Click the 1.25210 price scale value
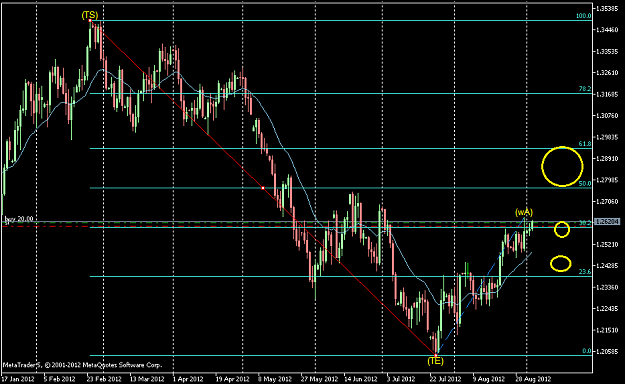625x384 pixels. click(x=607, y=244)
